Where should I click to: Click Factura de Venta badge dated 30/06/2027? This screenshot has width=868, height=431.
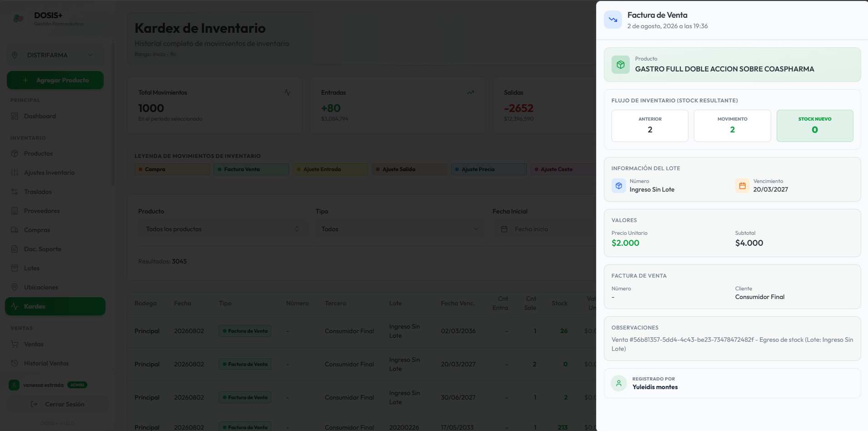(245, 397)
